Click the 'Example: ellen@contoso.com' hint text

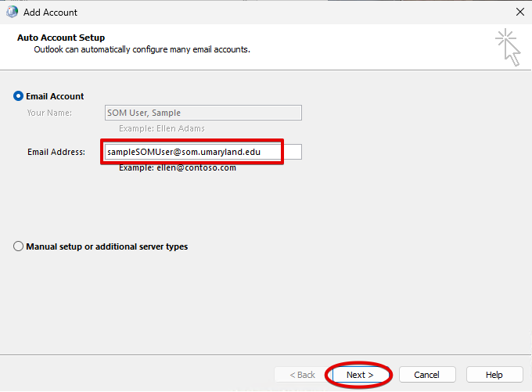[x=177, y=167]
